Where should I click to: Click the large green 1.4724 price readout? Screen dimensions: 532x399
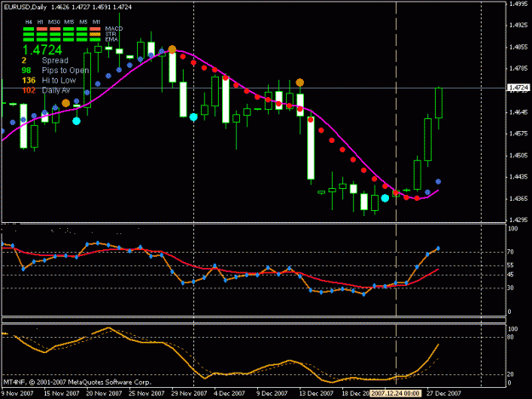[43, 50]
